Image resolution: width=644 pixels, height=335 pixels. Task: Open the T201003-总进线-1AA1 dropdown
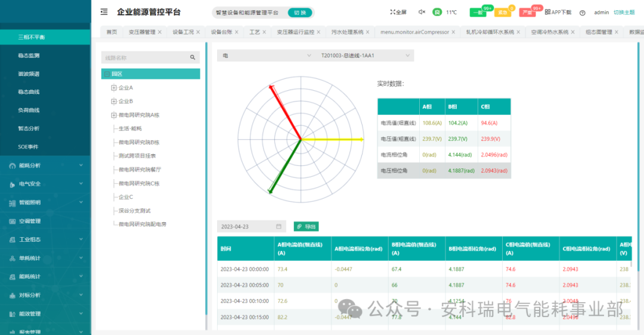[365, 56]
